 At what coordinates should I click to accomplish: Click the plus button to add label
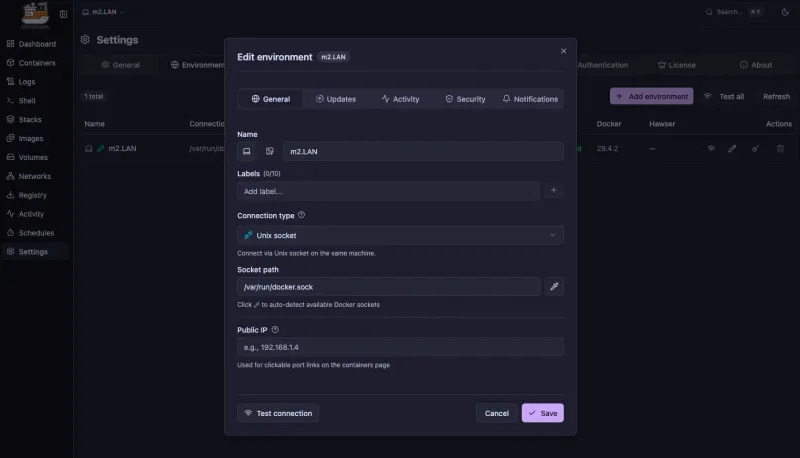(554, 190)
